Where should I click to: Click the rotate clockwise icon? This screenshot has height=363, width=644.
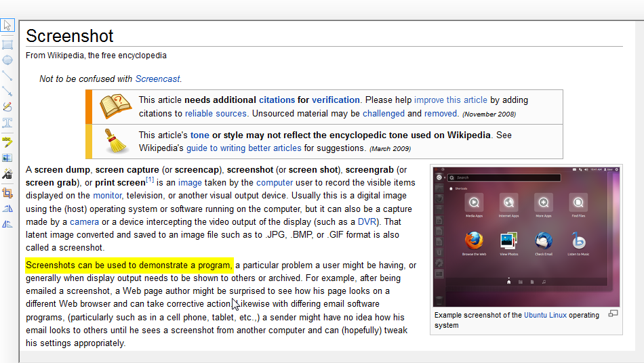coord(7,209)
